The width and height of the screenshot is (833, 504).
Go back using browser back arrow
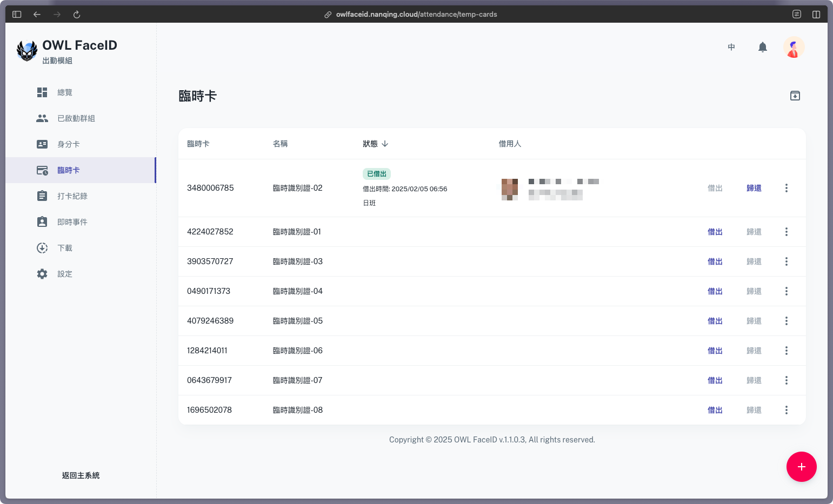[37, 15]
